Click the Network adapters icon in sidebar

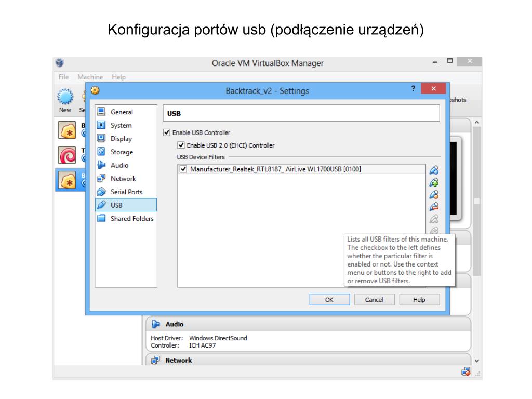point(101,178)
